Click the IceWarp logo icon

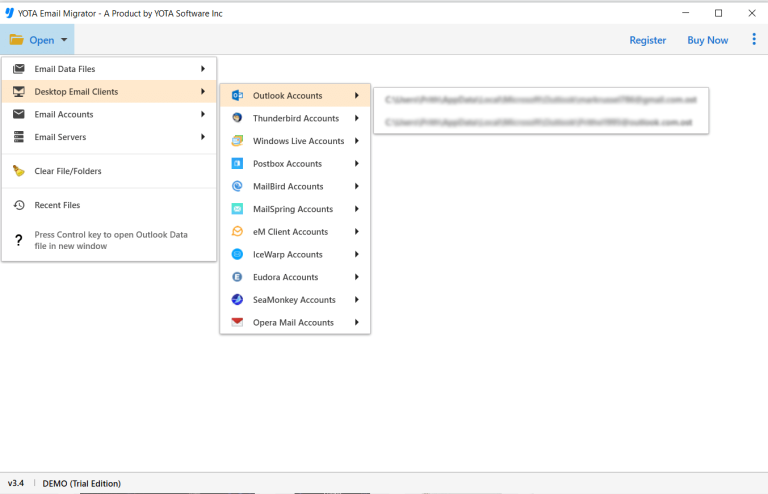pos(237,254)
